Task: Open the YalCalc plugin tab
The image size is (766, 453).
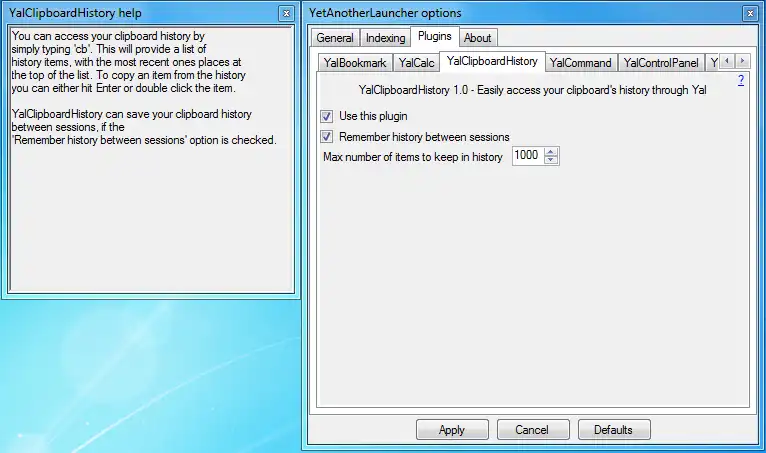Action: [416, 63]
